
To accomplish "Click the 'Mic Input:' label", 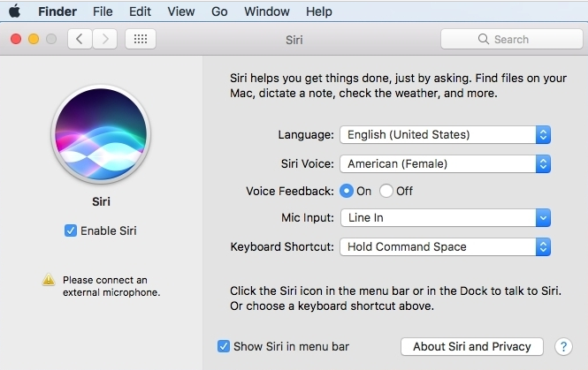I will pyautogui.click(x=308, y=217).
